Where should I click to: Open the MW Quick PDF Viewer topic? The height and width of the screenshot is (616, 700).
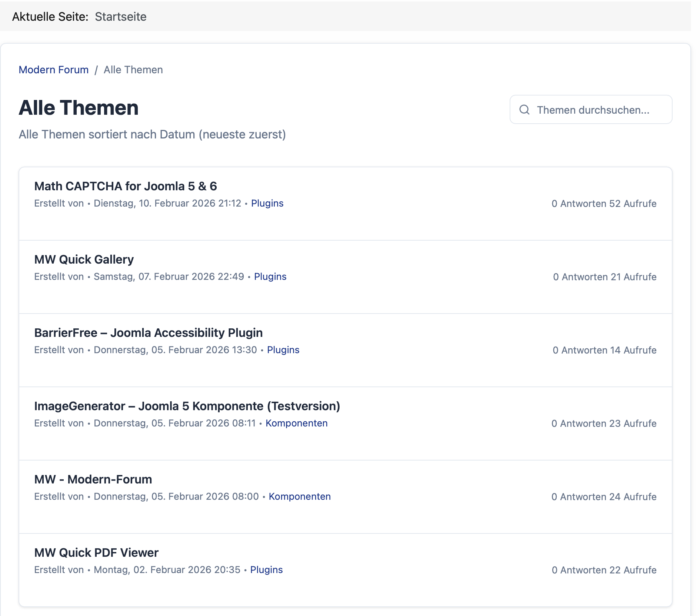pyautogui.click(x=96, y=553)
